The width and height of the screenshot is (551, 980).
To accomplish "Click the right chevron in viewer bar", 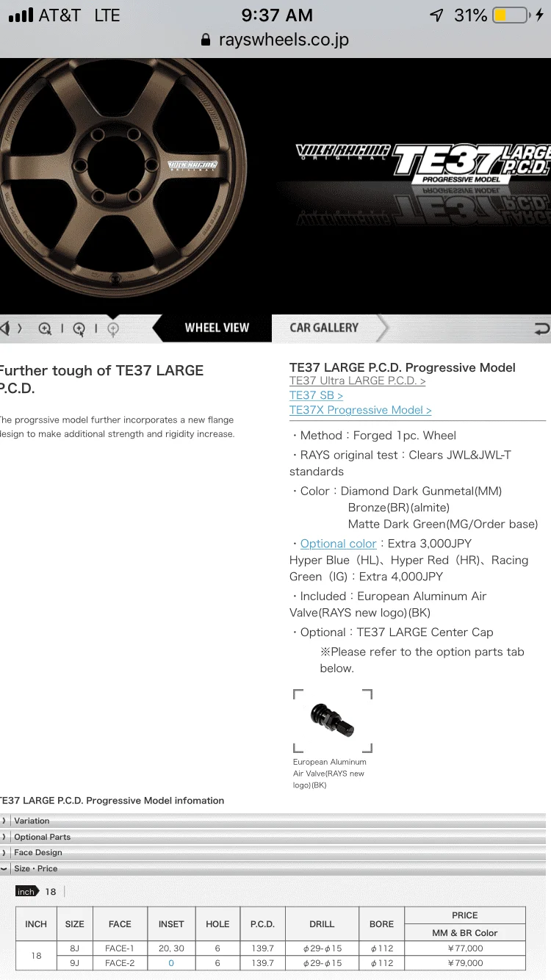I will point(20,328).
